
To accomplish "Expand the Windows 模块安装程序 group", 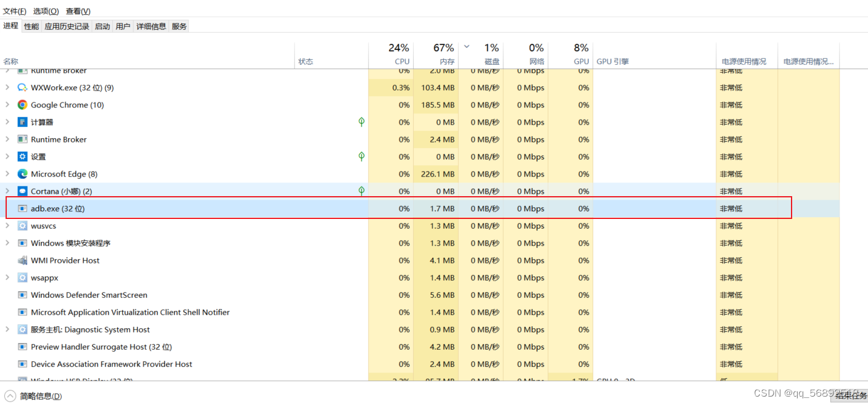I will (x=7, y=243).
